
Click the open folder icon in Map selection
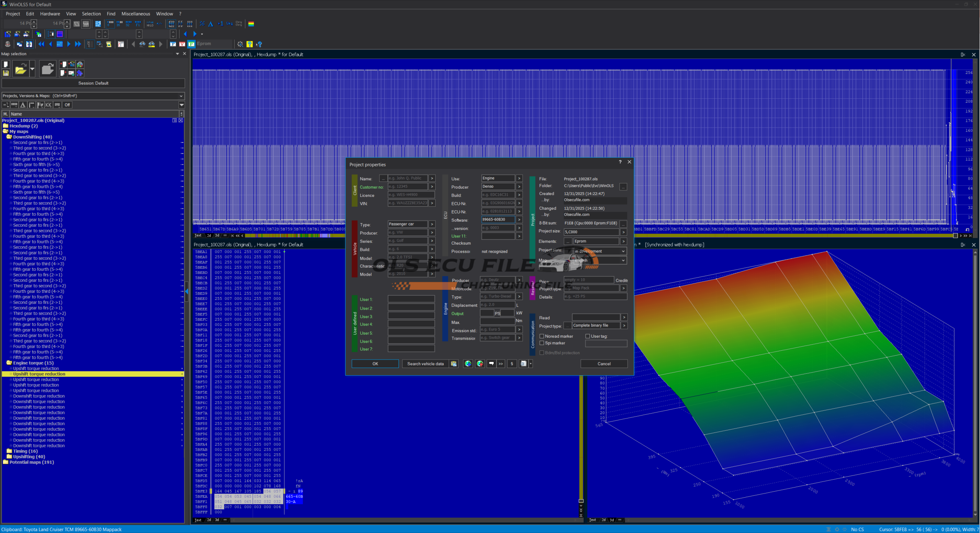click(21, 69)
